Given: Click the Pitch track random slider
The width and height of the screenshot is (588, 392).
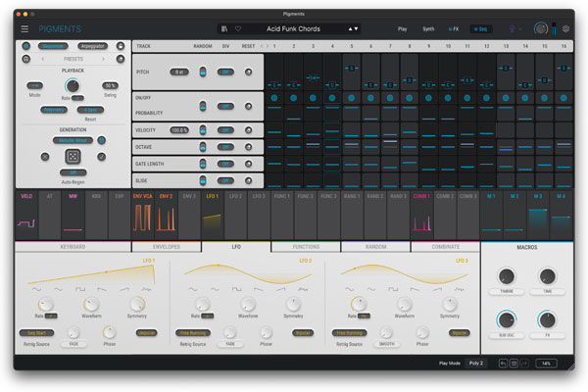Looking at the screenshot, I should click(x=203, y=72).
